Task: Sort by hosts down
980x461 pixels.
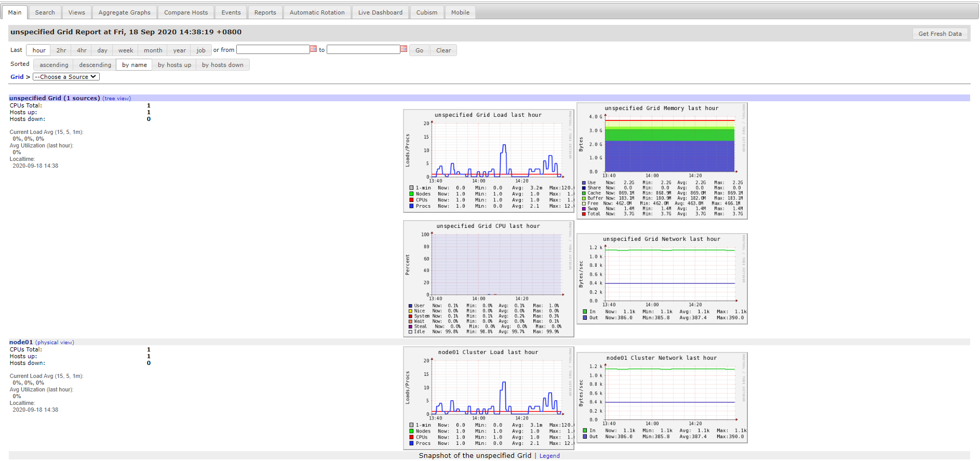Action: point(223,65)
